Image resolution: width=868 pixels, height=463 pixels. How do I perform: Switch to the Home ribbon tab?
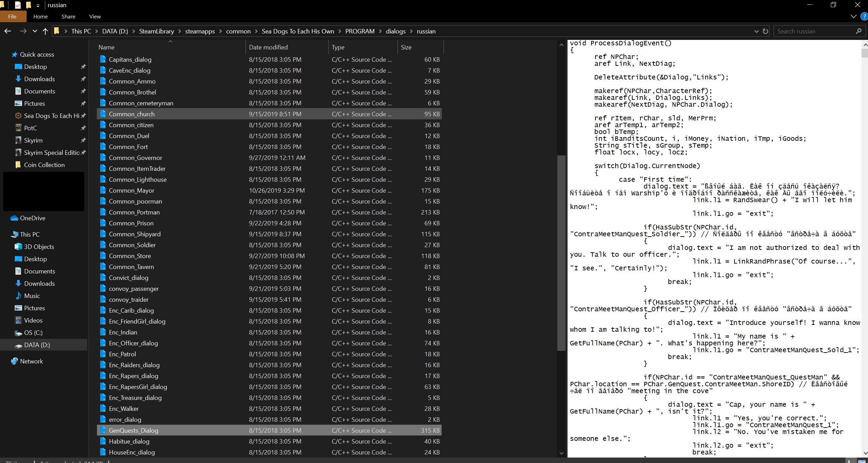(x=40, y=16)
